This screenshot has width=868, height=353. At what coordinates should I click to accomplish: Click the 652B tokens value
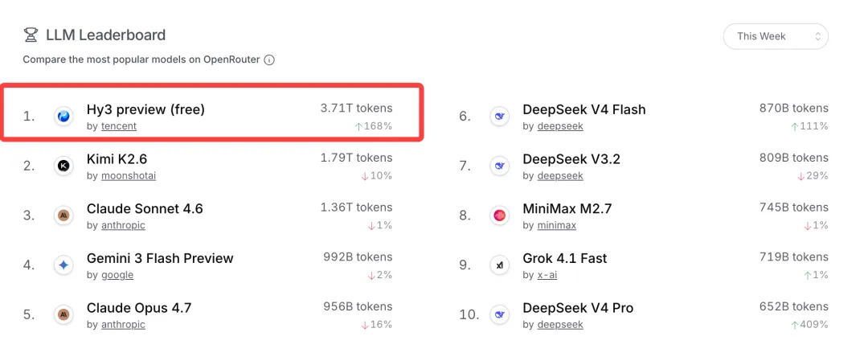pos(794,307)
